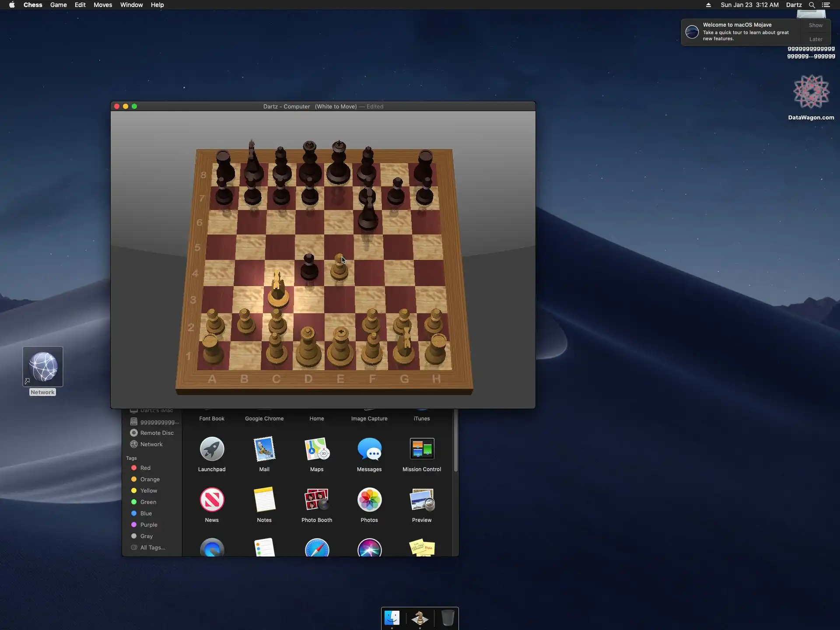
Task: Open the Launchpad app icon
Action: click(x=212, y=449)
